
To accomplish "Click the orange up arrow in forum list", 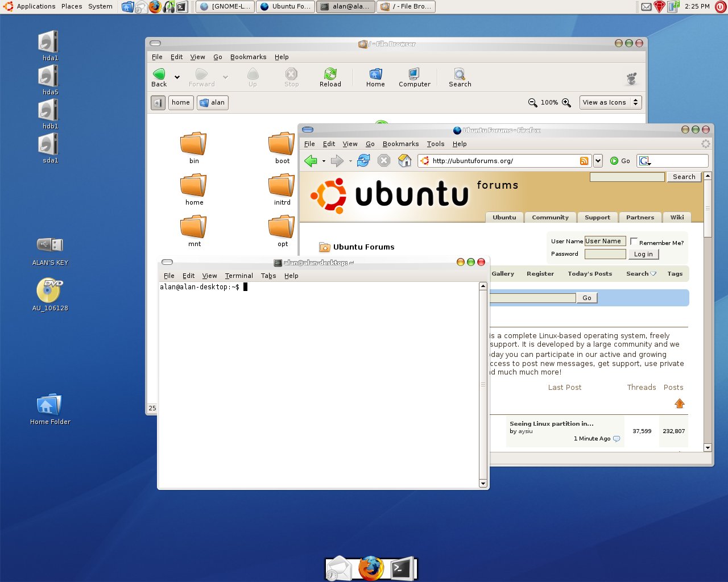I will (679, 404).
